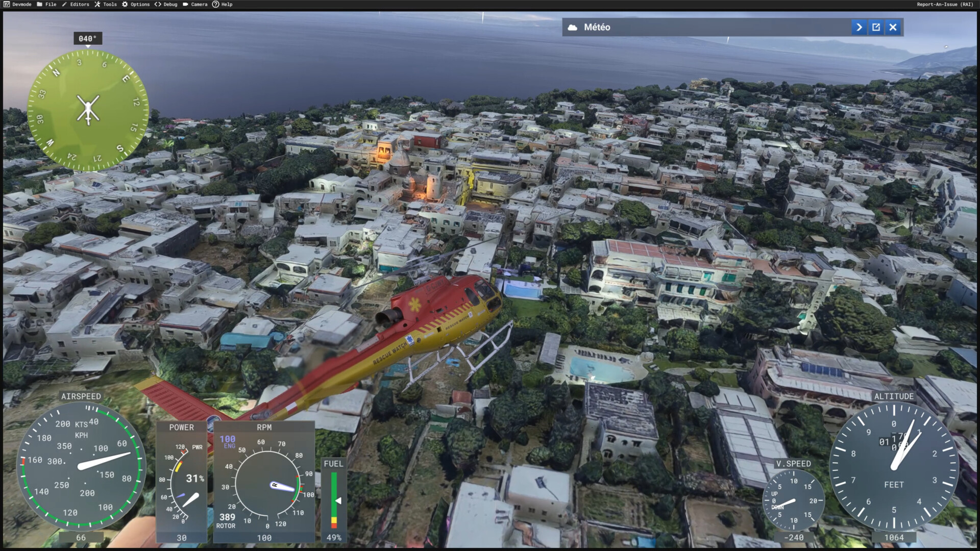Click the Tools wrench icon
The image size is (980, 551).
pyautogui.click(x=97, y=4)
